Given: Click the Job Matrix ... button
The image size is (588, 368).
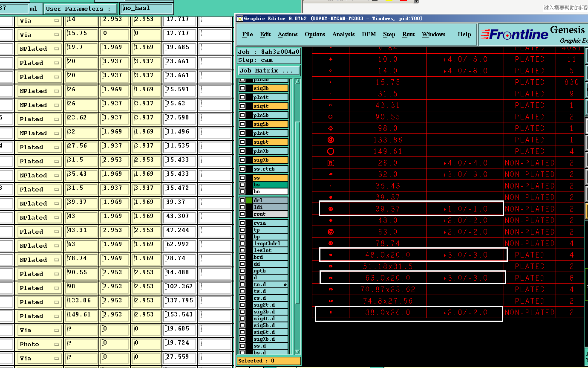Looking at the screenshot, I should tap(269, 71).
